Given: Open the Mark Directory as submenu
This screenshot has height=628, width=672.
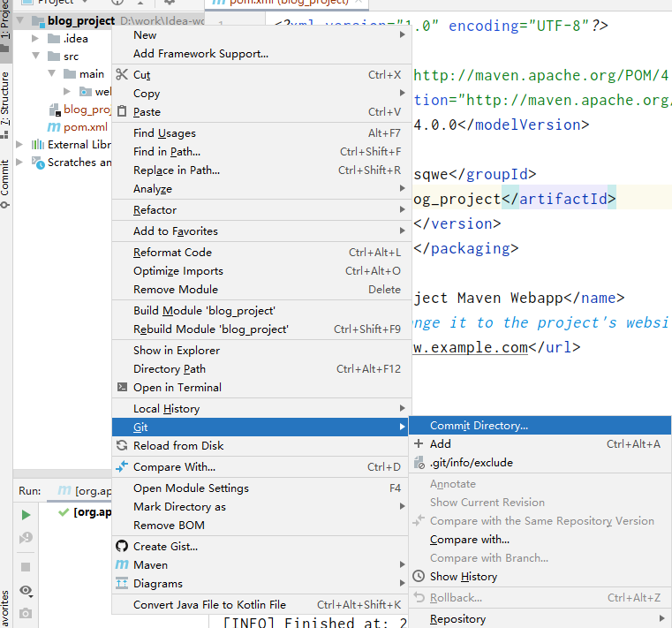Looking at the screenshot, I should [261, 506].
